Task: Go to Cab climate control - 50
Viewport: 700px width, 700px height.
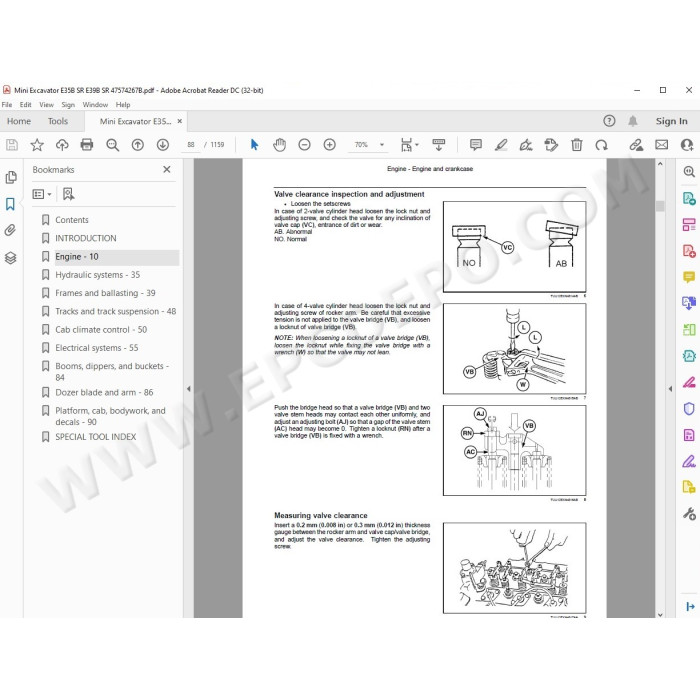Action: (x=101, y=329)
